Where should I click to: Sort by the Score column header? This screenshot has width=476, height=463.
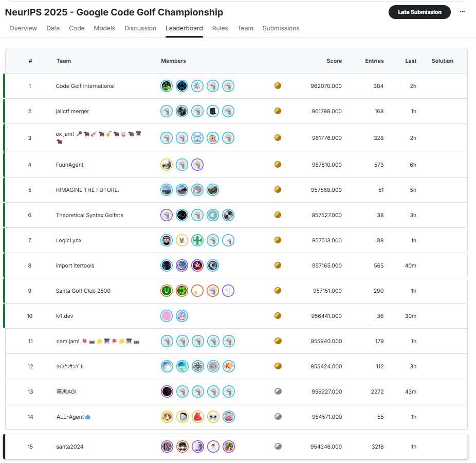(334, 61)
